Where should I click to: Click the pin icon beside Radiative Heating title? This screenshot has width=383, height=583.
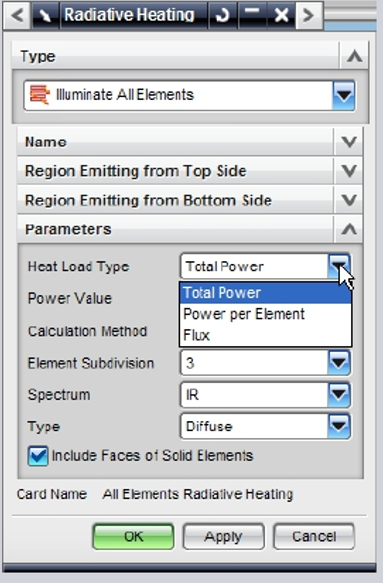click(x=45, y=15)
